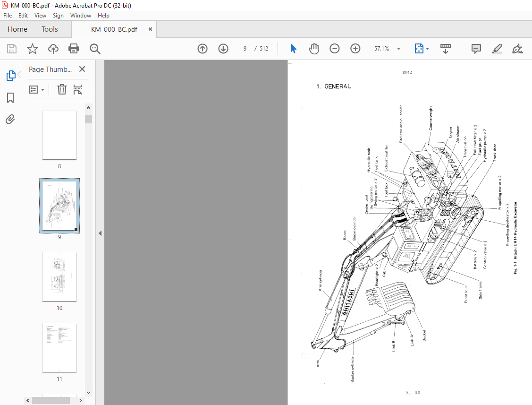Click the scrolling mode read icon
The image size is (532, 405).
tap(446, 49)
